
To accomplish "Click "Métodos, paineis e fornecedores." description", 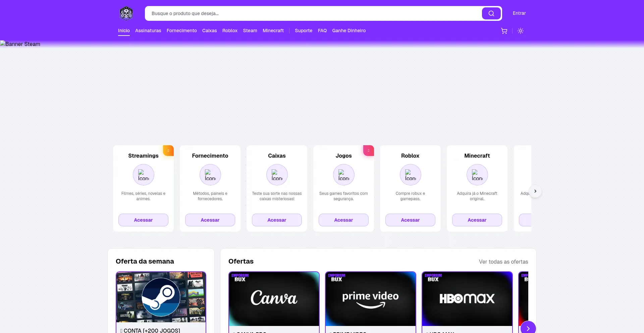I will 210,196.
